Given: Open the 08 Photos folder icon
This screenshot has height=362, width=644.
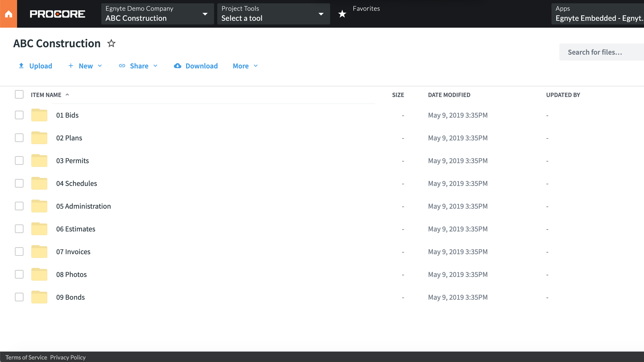Looking at the screenshot, I should pyautogui.click(x=39, y=274).
